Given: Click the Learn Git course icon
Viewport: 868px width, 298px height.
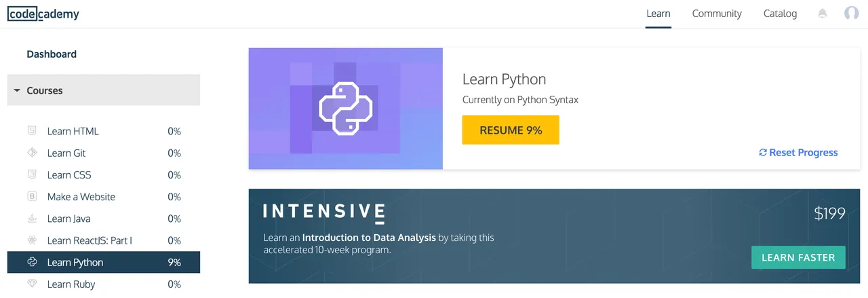Looking at the screenshot, I should point(31,153).
